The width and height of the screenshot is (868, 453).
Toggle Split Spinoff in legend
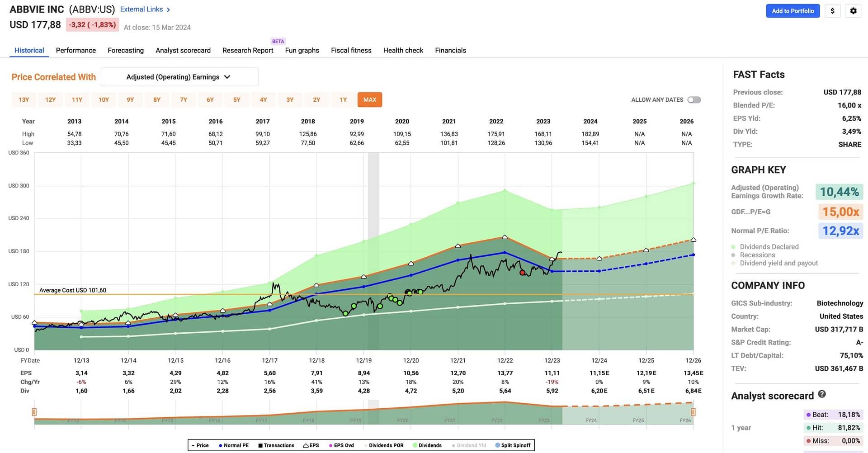click(513, 445)
